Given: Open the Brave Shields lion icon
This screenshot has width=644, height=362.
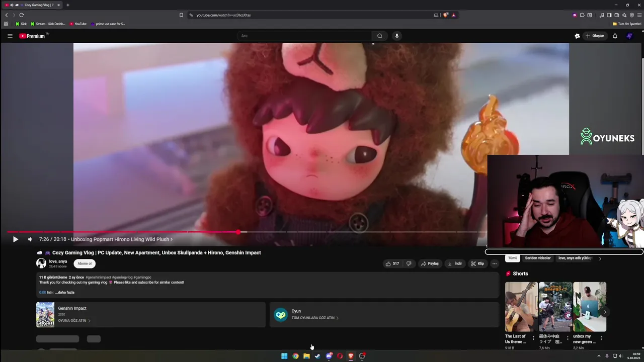Looking at the screenshot, I should coord(446,15).
